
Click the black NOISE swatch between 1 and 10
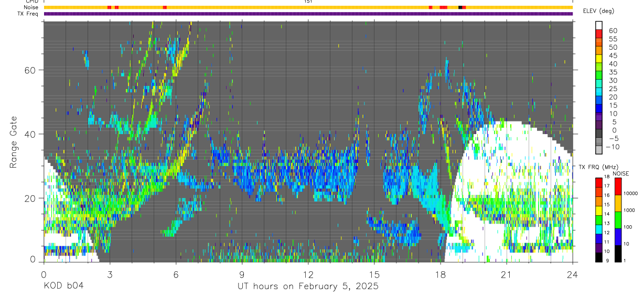coord(618,253)
